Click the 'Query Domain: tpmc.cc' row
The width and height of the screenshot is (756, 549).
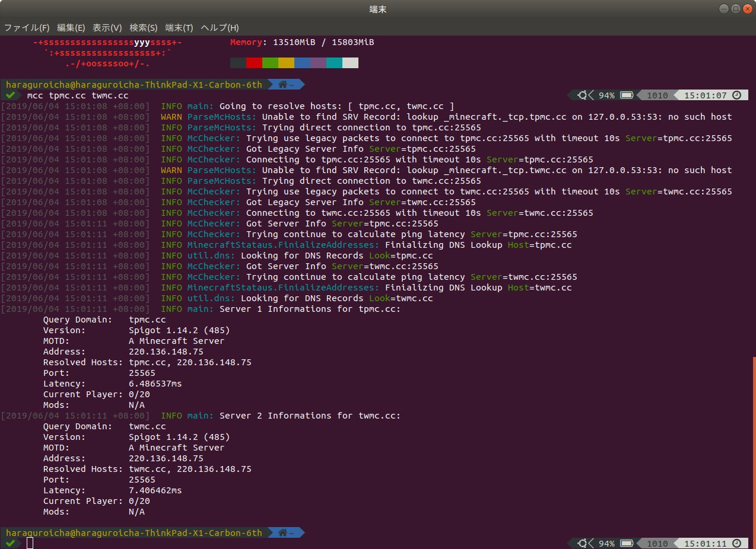pos(104,320)
